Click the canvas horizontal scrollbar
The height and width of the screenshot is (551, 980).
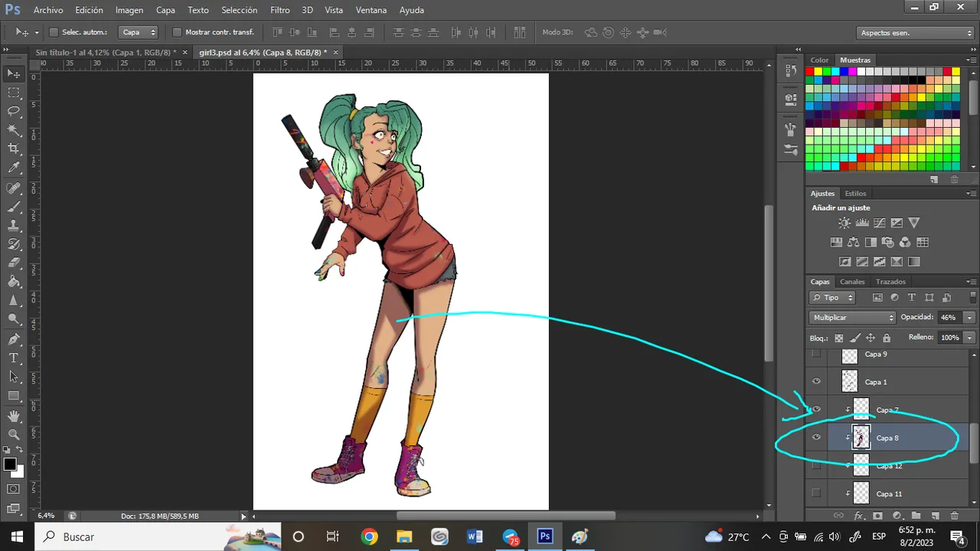[505, 516]
